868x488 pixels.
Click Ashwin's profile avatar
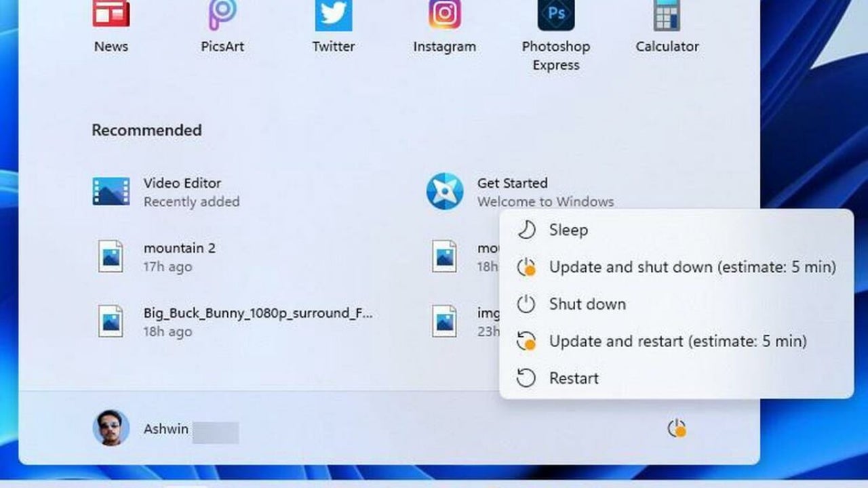click(111, 428)
